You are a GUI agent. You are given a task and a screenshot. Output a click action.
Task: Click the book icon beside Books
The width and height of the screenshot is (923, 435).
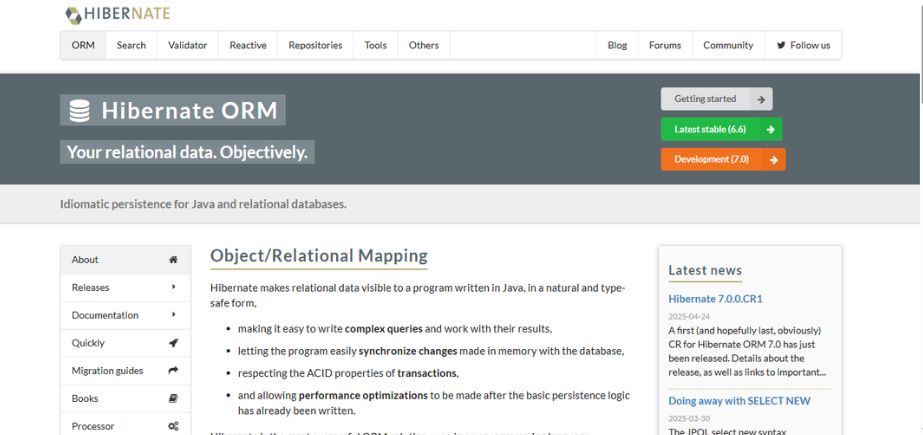pos(173,399)
